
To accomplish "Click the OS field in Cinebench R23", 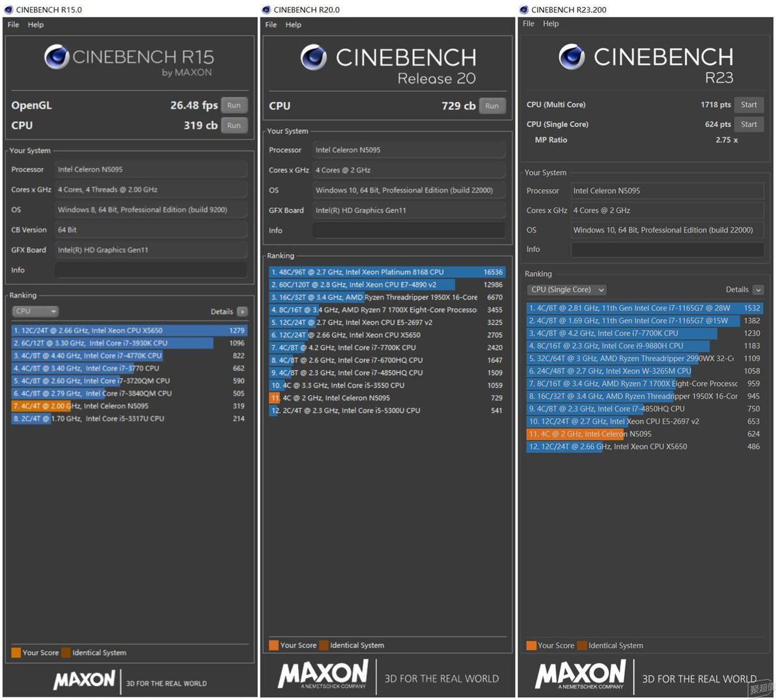I will point(668,230).
